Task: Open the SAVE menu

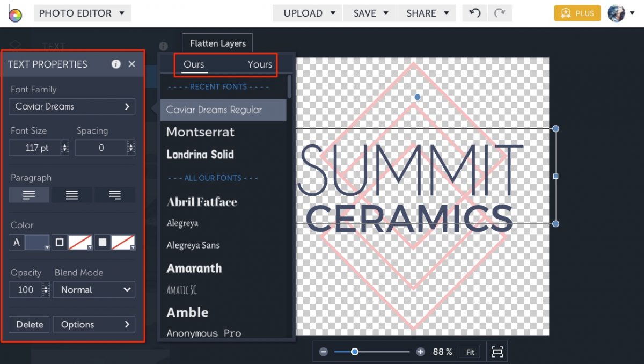Action: click(x=370, y=13)
